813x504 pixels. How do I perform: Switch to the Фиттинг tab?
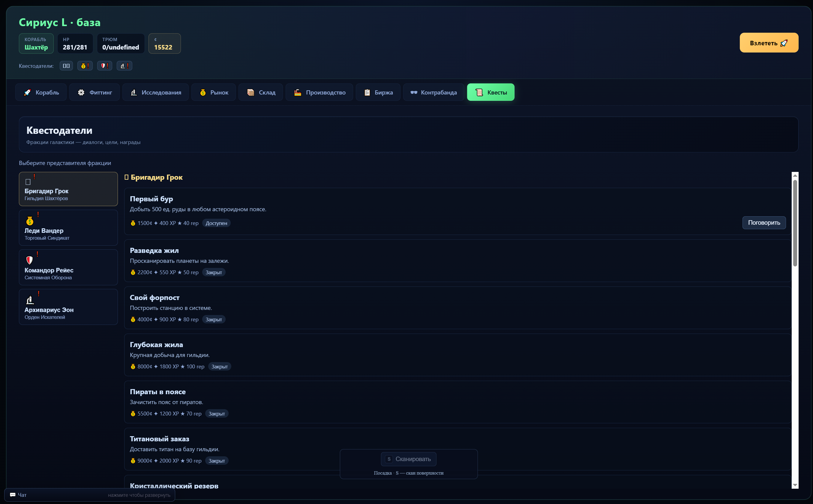94,92
